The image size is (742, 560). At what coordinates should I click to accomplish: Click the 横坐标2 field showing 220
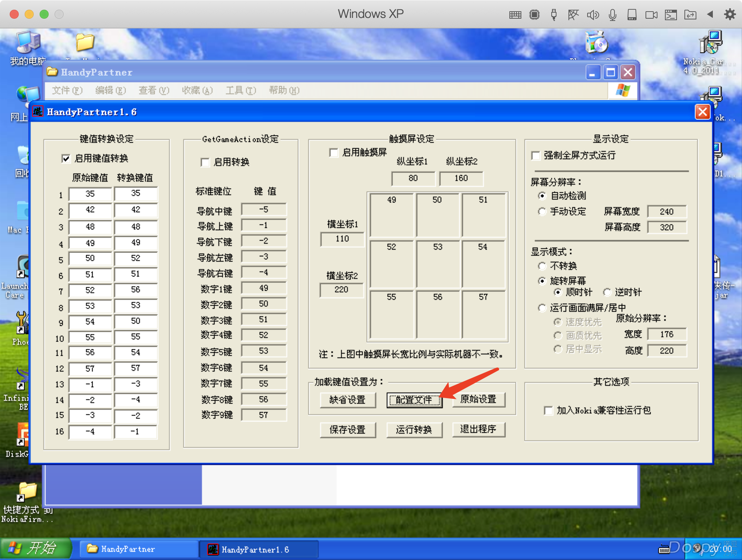(341, 290)
